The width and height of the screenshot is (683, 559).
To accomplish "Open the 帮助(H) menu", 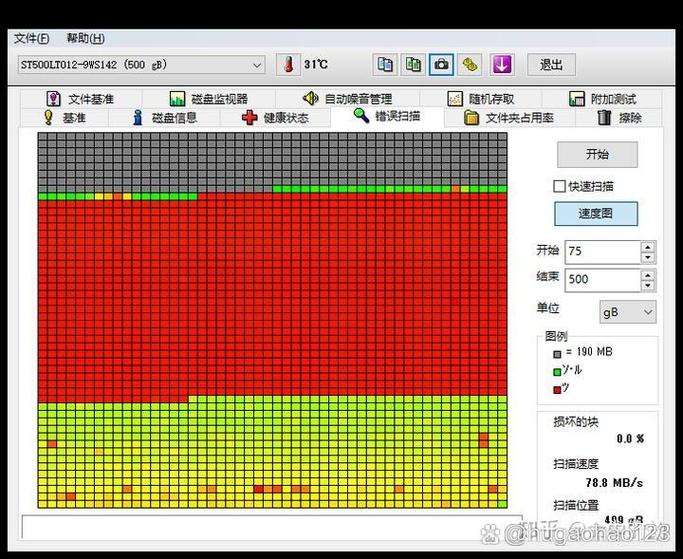I will (x=85, y=38).
